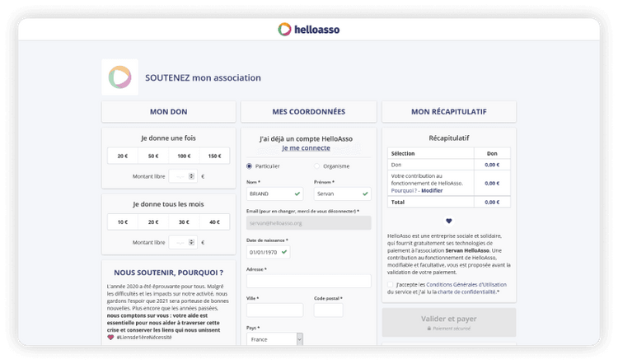Select the 50 € one-time donation amount
The image size is (618, 364).
pyautogui.click(x=153, y=156)
